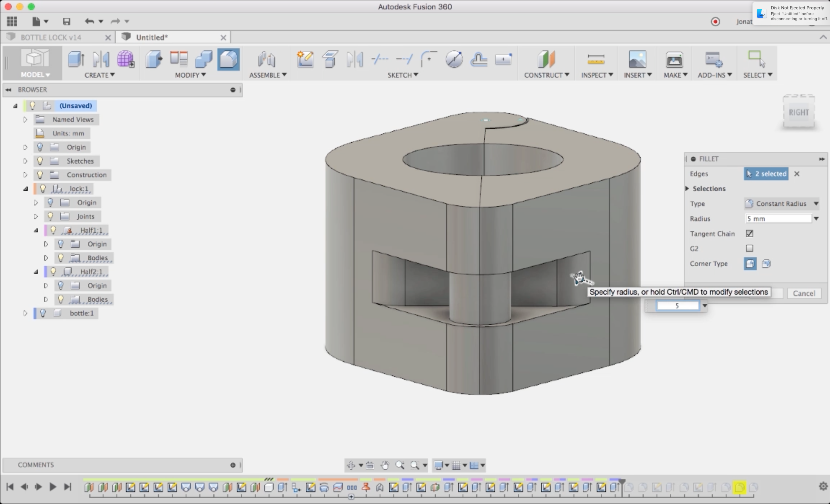
Task: Click the Save icon in top toolbar
Action: click(x=66, y=22)
